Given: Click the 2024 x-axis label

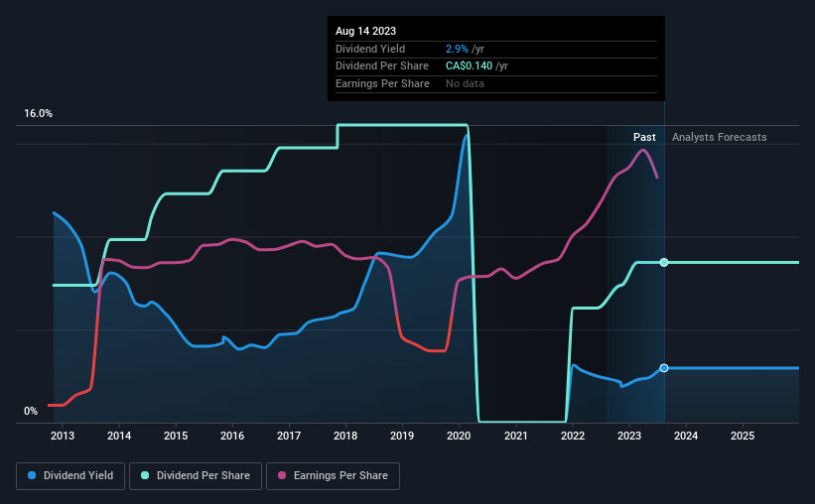Looking at the screenshot, I should [x=686, y=436].
